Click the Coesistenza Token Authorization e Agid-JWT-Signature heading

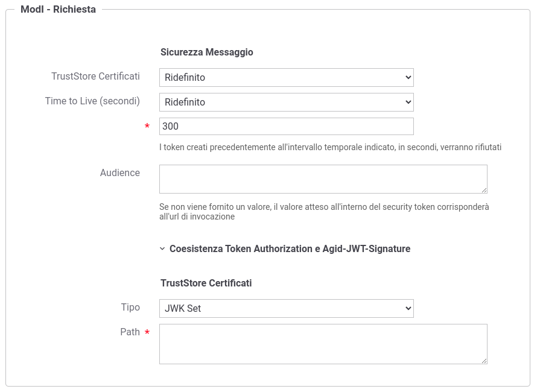pos(290,248)
